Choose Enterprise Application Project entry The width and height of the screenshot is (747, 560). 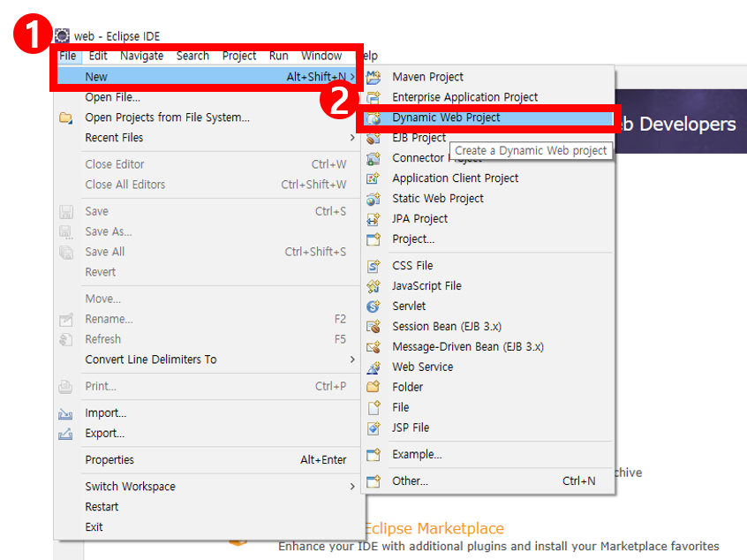click(x=487, y=97)
